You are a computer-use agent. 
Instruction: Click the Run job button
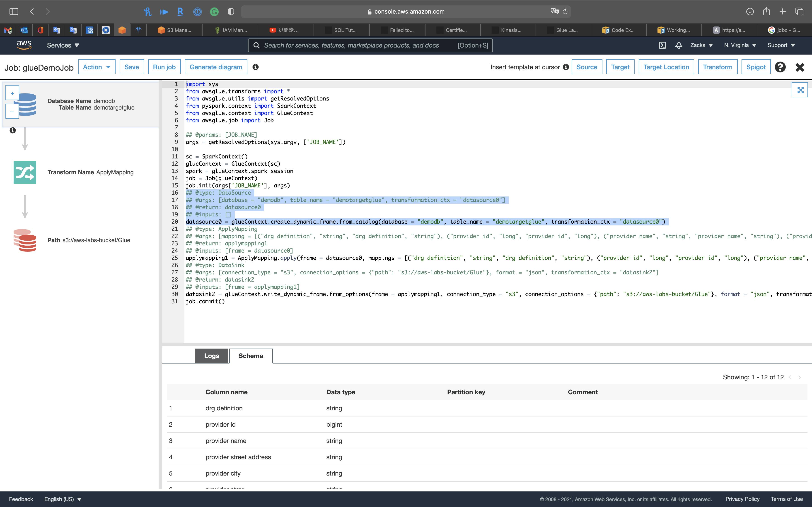(164, 67)
